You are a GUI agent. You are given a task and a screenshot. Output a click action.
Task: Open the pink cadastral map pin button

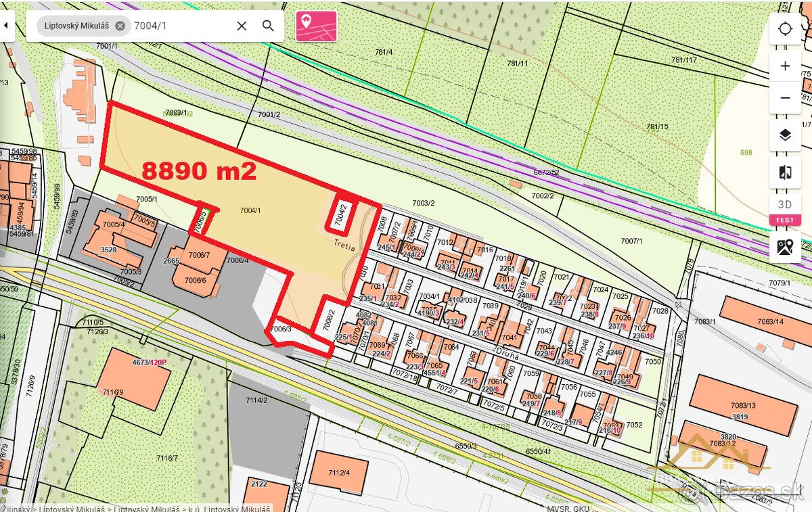316,26
